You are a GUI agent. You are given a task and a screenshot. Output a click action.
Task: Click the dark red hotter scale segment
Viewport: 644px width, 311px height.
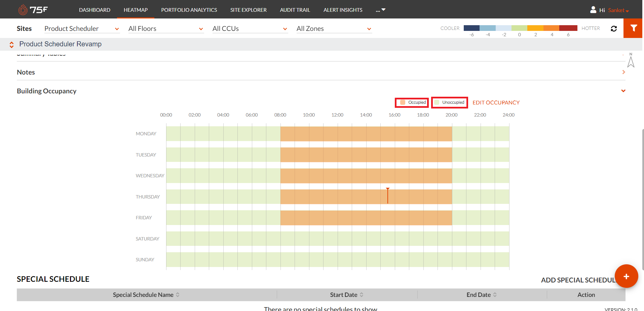point(568,28)
